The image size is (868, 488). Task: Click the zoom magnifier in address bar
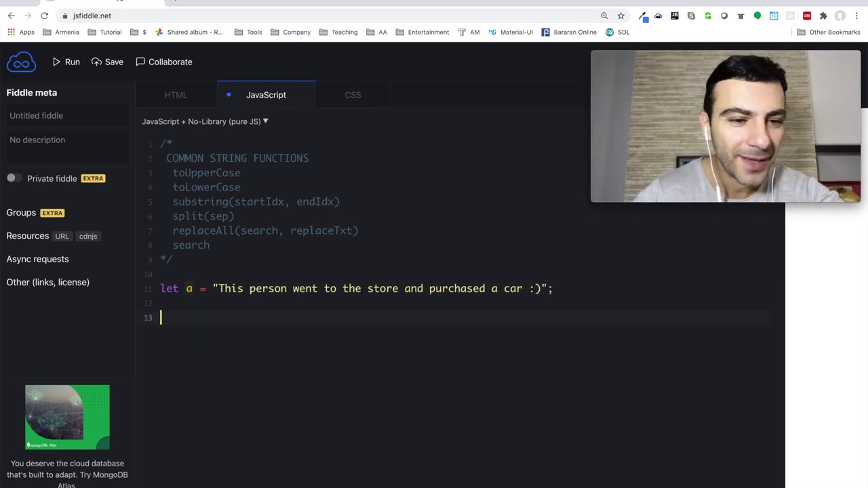(x=604, y=16)
